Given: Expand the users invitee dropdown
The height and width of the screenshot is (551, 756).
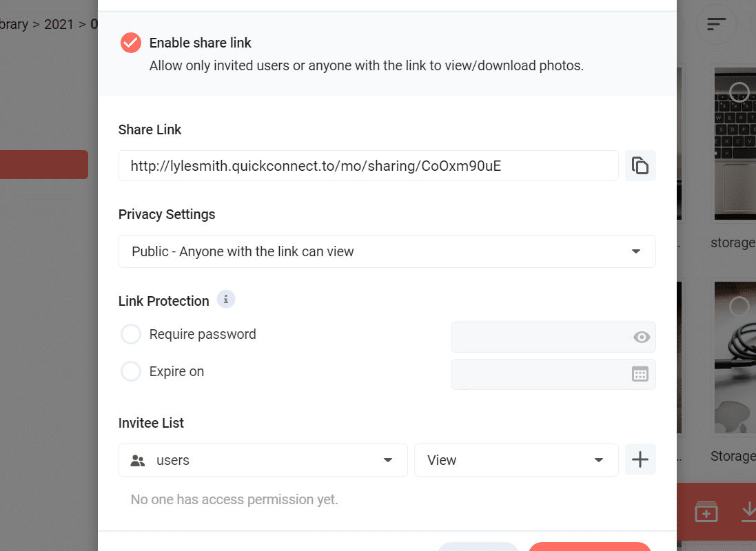Looking at the screenshot, I should point(263,460).
